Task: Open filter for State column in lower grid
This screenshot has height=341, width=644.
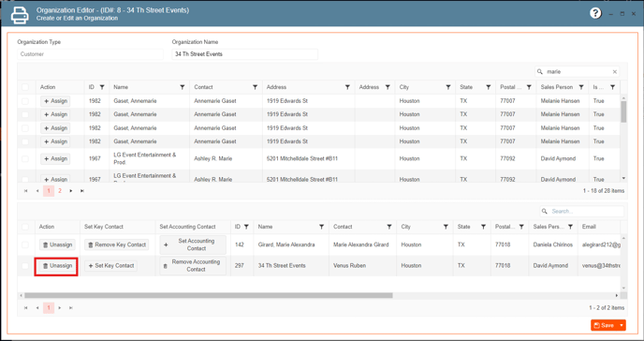Action: (x=483, y=227)
